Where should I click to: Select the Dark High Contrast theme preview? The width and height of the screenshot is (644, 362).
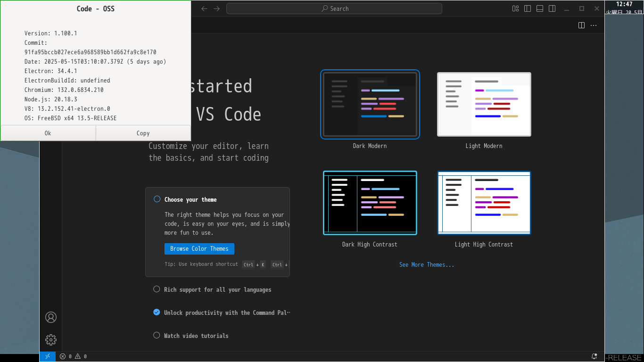(370, 203)
